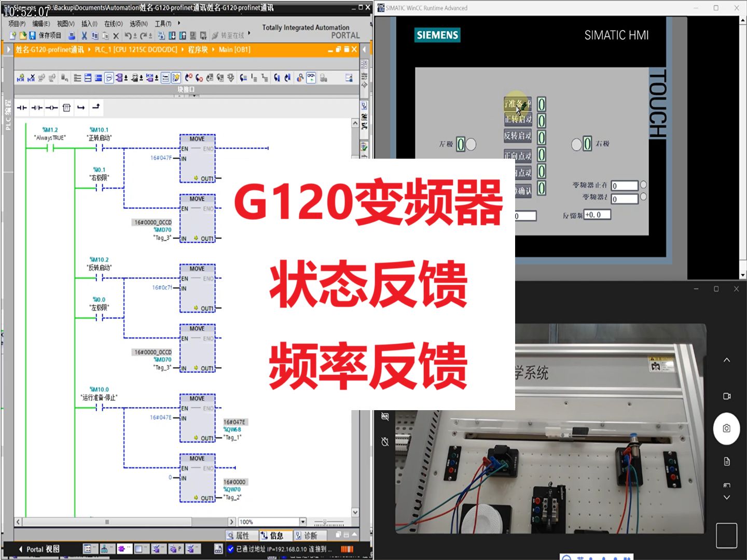Open the 在线(O) menu
747x560 pixels.
tap(113, 24)
